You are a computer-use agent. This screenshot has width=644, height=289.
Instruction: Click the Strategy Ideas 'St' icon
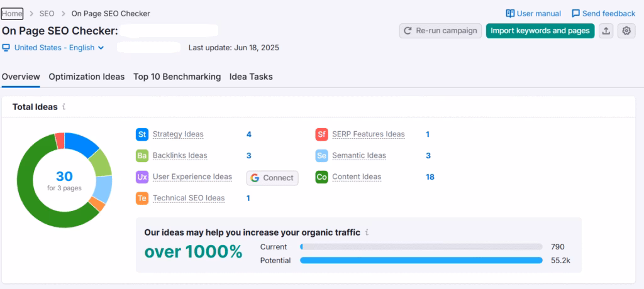coord(142,134)
